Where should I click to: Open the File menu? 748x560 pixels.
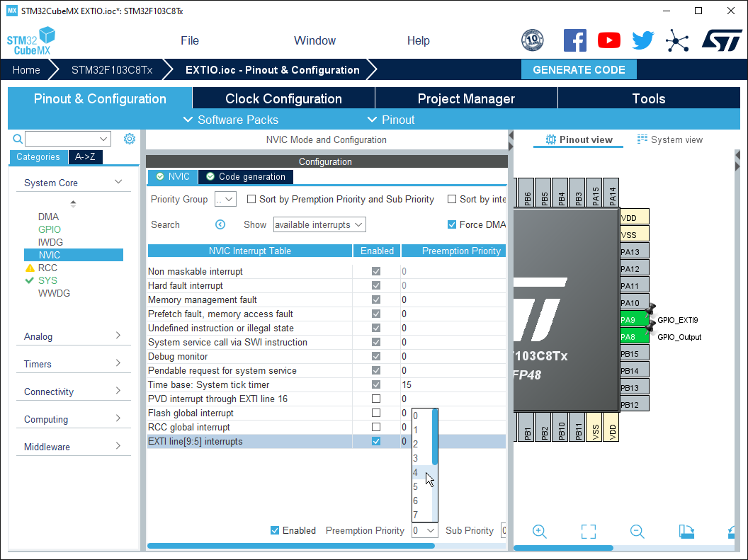click(x=190, y=40)
